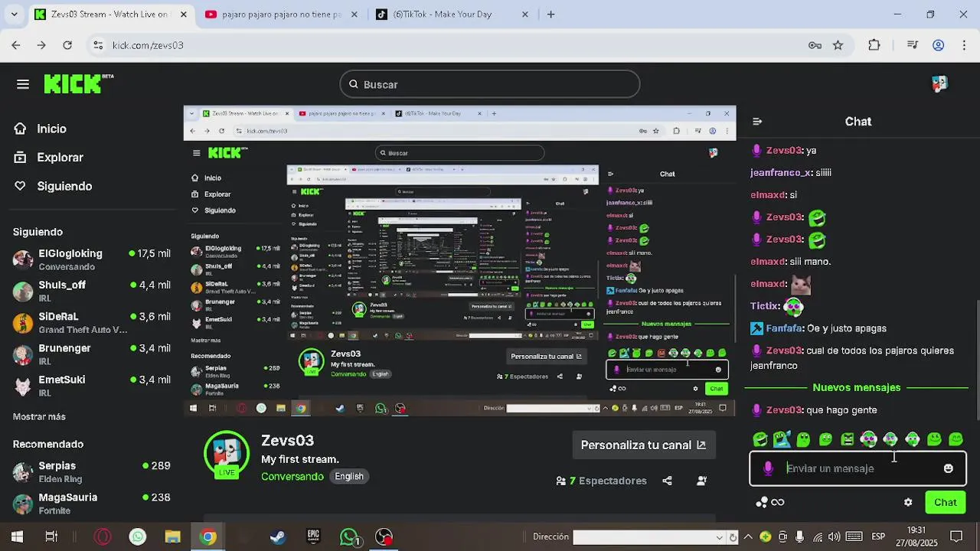Open the Conversando category link
Screen dimensions: 980x551
point(292,476)
